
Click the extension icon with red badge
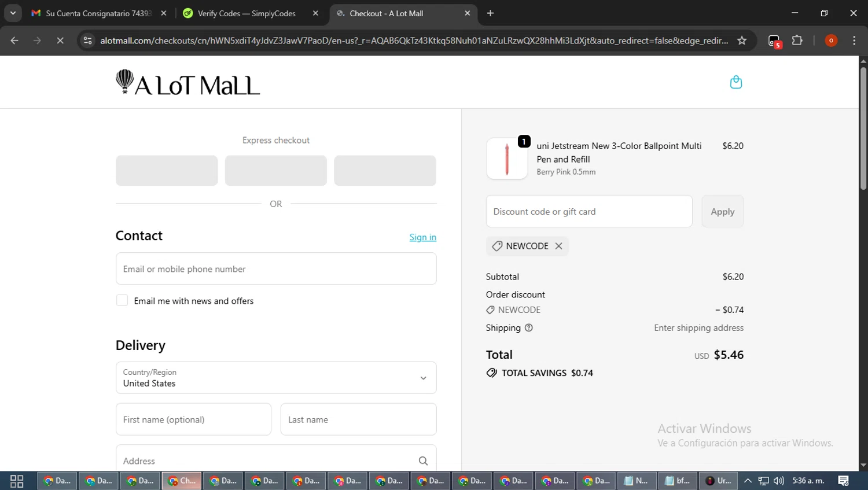coord(774,41)
